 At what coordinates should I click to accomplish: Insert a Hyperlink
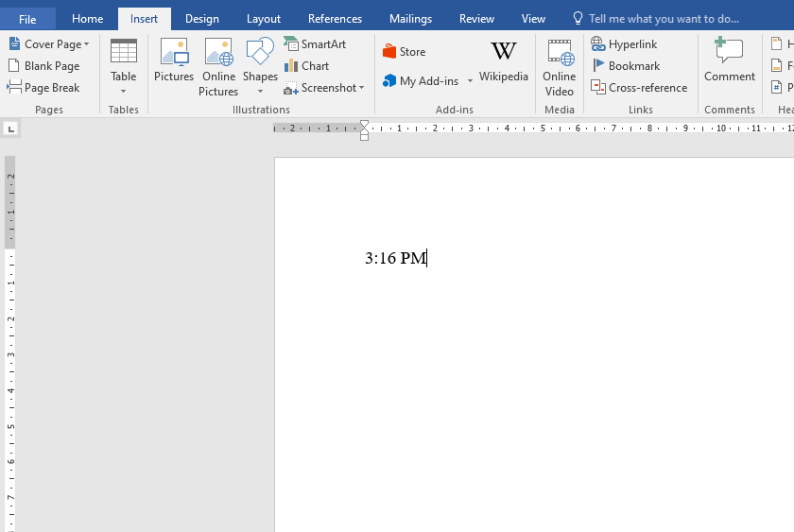624,44
